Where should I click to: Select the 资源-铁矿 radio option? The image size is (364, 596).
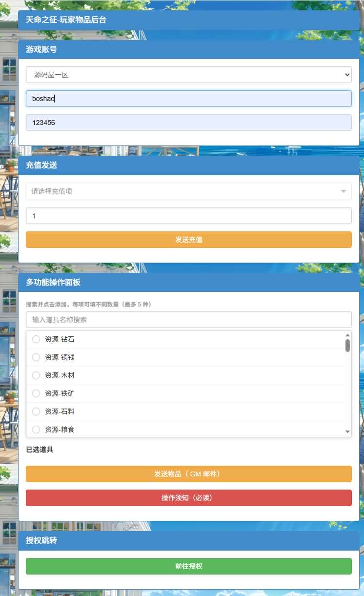pos(36,393)
